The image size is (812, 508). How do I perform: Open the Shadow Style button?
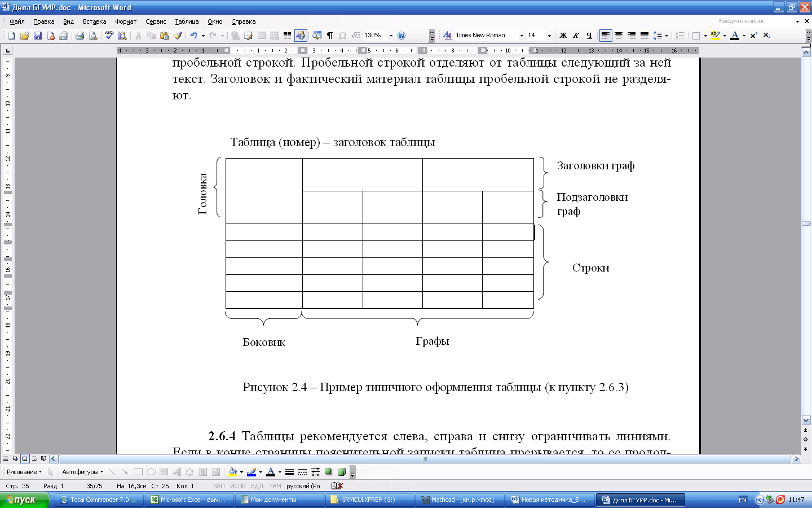click(328, 472)
